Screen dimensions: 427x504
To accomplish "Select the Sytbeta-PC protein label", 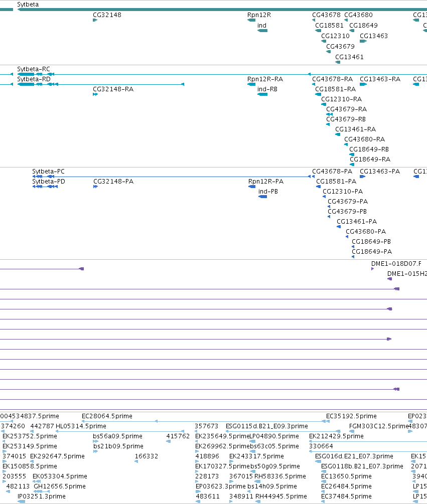I will [x=48, y=172].
